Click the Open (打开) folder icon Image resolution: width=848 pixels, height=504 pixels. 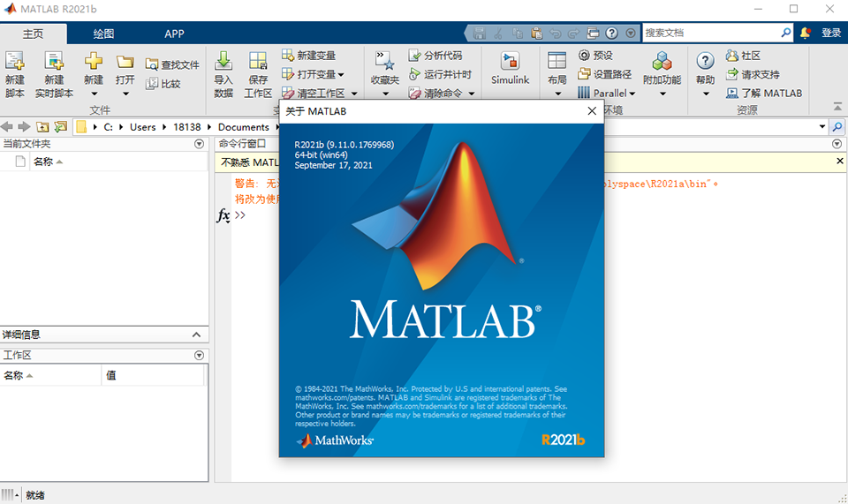click(x=125, y=62)
